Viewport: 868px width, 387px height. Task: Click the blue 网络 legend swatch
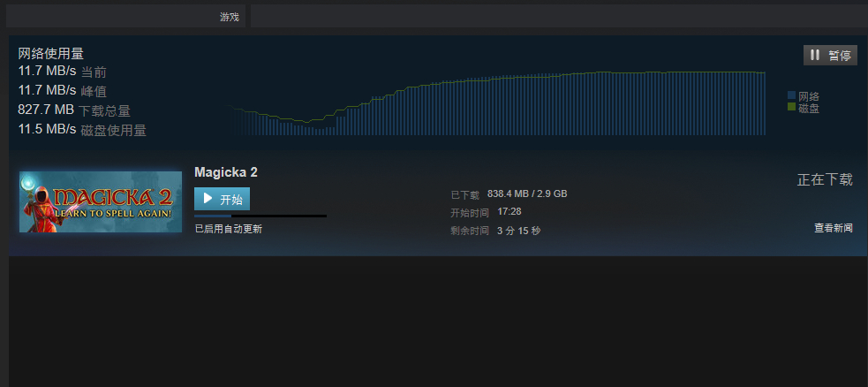pyautogui.click(x=791, y=95)
